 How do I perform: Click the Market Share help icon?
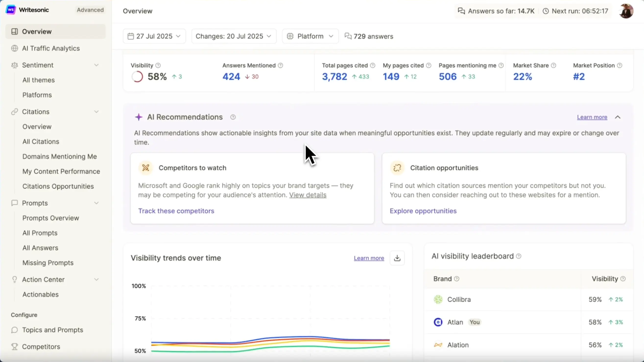tap(553, 65)
